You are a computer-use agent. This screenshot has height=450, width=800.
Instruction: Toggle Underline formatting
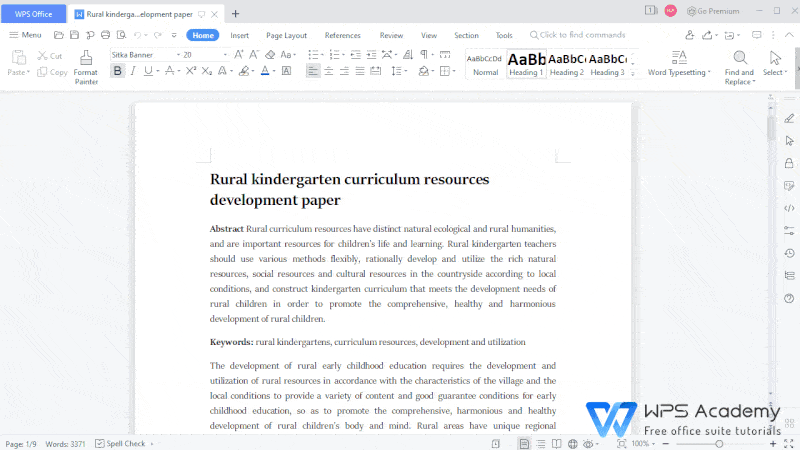pos(148,71)
